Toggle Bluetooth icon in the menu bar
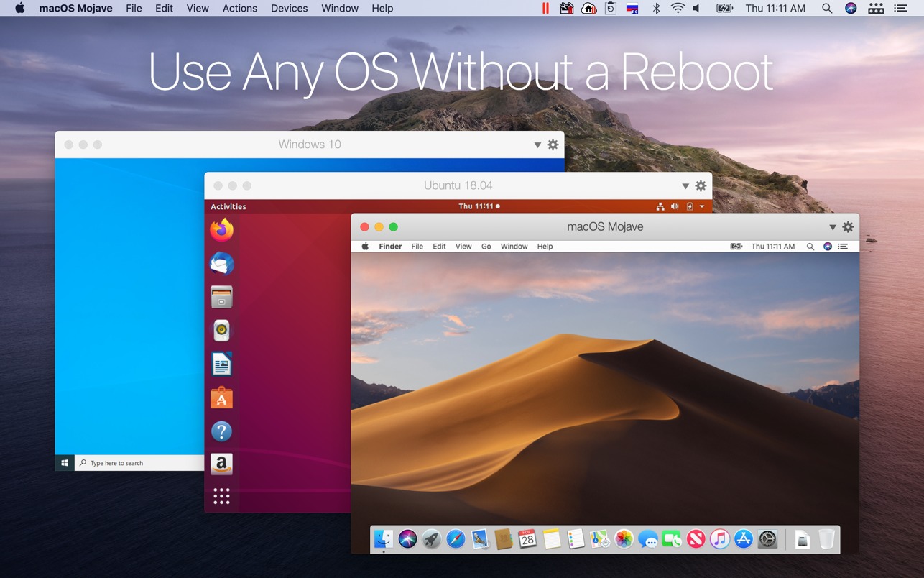924x578 pixels. 656,9
